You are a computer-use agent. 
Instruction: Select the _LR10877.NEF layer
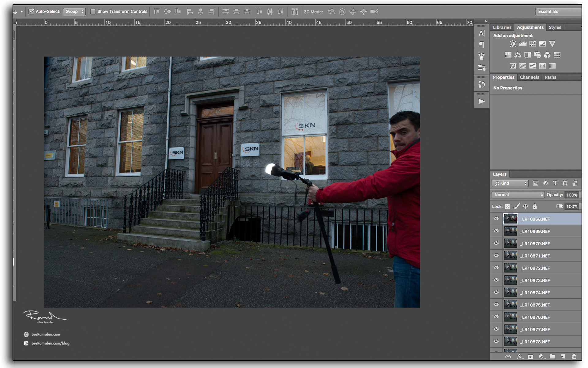click(x=536, y=329)
